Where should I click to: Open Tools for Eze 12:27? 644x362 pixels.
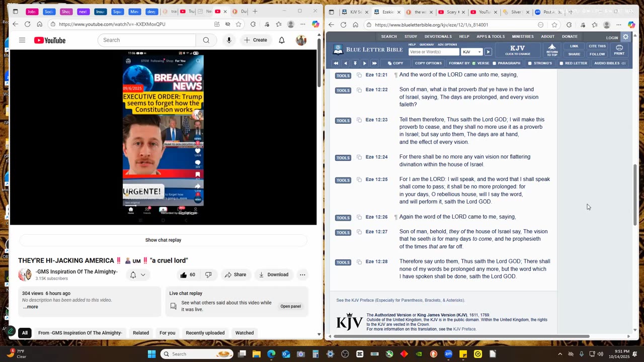coord(343,232)
